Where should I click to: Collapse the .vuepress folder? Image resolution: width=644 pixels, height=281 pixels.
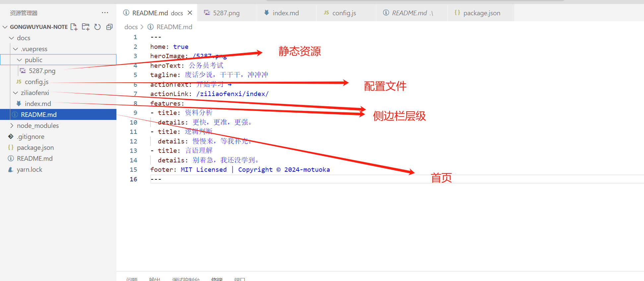pos(34,49)
